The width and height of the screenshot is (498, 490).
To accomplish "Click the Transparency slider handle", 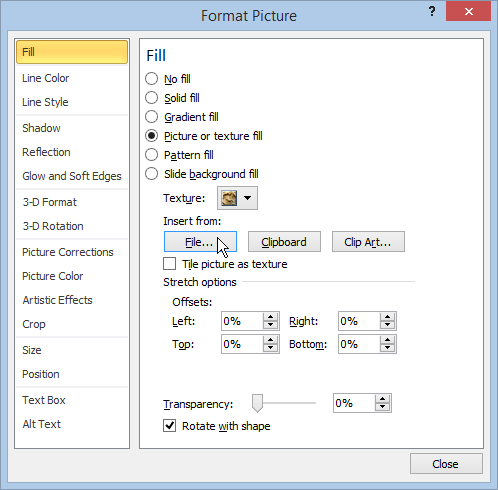I will (257, 403).
